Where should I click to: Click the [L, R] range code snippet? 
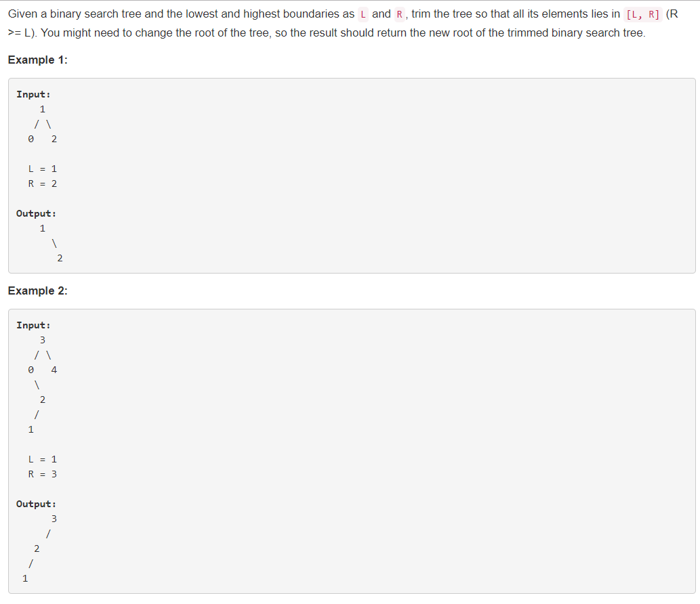pyautogui.click(x=642, y=14)
